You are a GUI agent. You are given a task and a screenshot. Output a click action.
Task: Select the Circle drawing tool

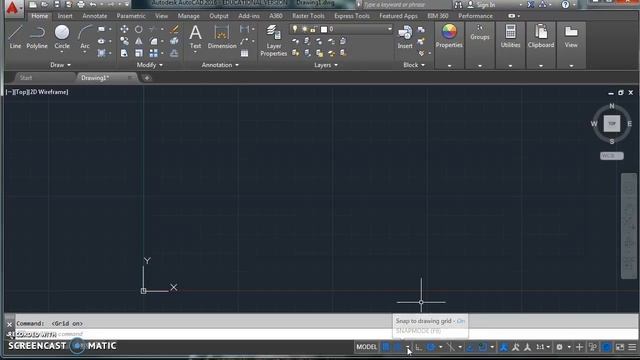pos(62,37)
